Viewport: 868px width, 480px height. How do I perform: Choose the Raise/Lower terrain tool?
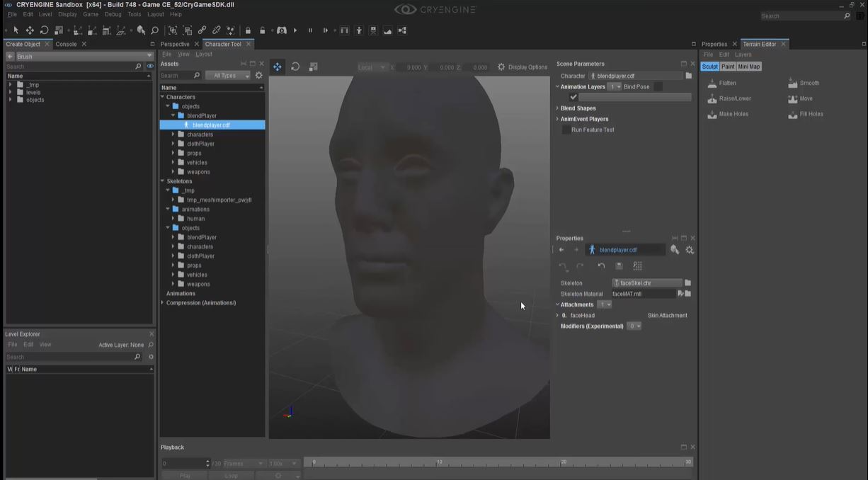point(734,99)
